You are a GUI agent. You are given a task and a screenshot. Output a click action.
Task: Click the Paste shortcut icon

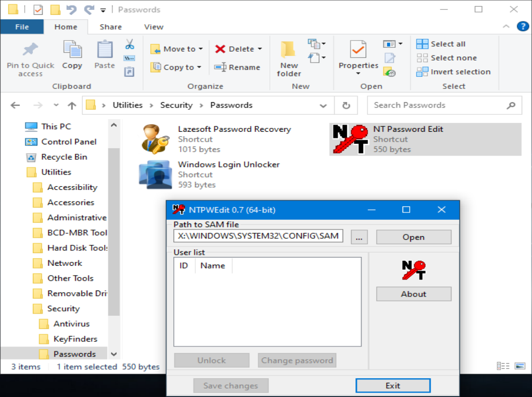(x=129, y=71)
